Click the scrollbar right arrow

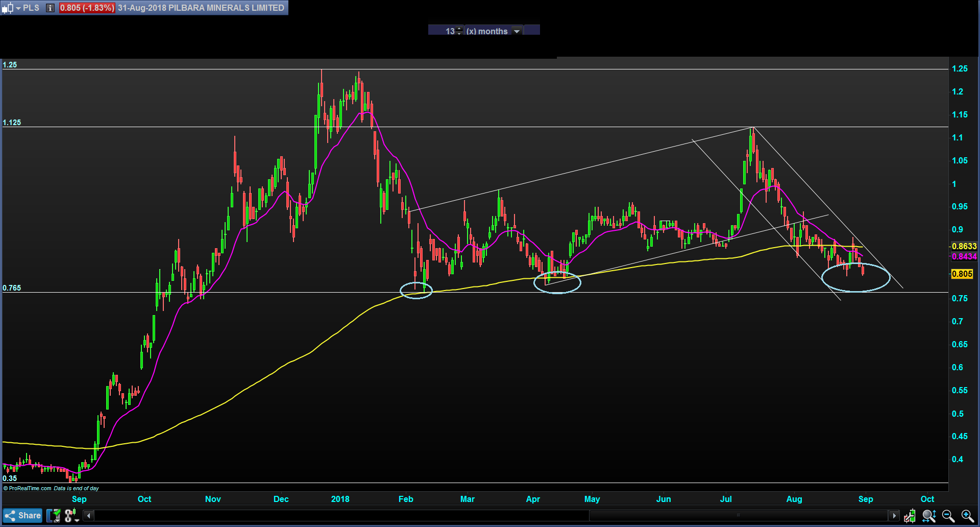coord(894,516)
